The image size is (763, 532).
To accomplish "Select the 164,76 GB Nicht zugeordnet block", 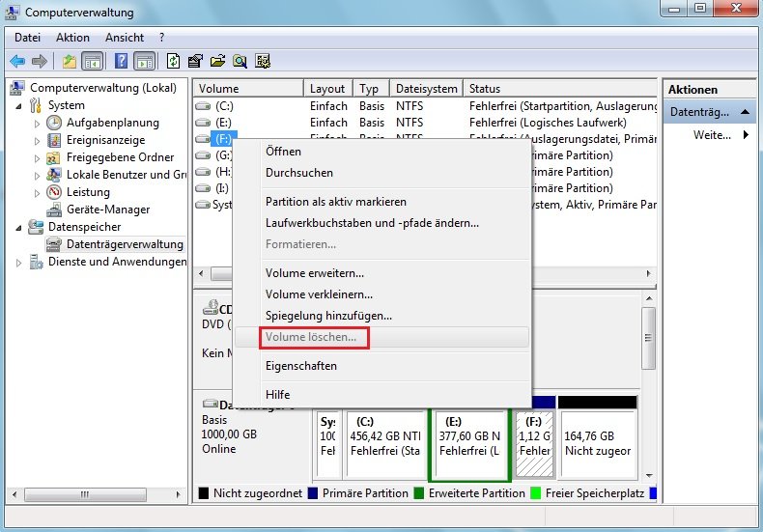I will [599, 443].
